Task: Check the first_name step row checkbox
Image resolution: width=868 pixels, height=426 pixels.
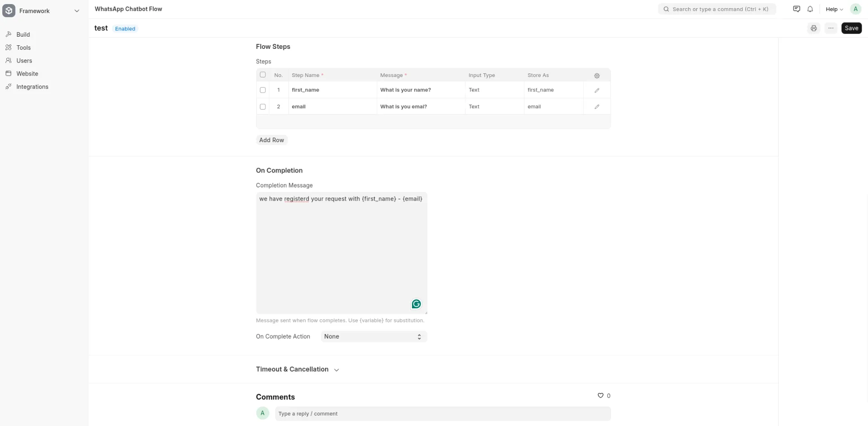Action: pos(263,90)
